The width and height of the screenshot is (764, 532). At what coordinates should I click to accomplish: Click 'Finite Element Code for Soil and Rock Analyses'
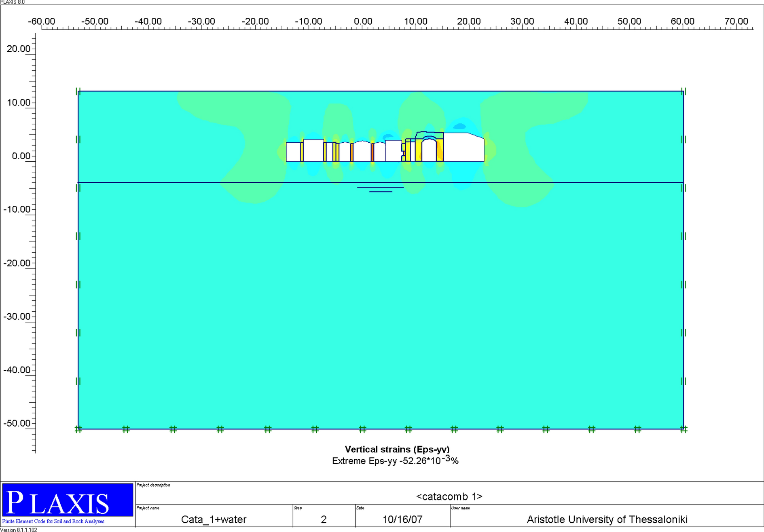coord(53,521)
